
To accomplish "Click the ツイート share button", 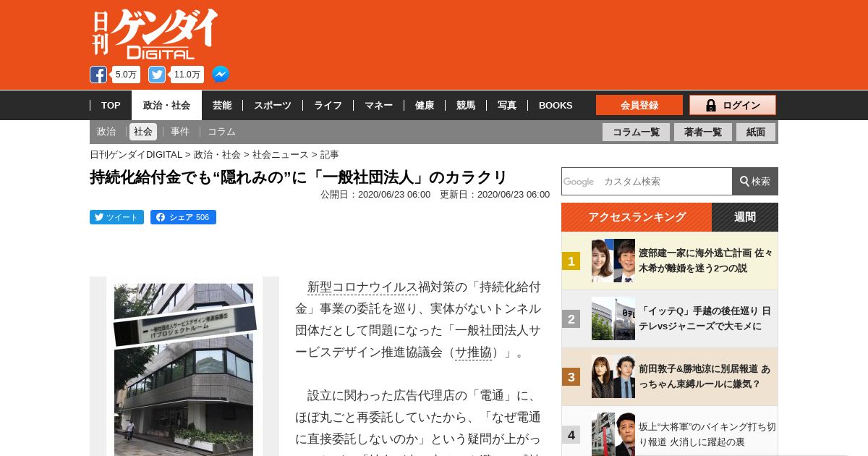I will pos(116,217).
